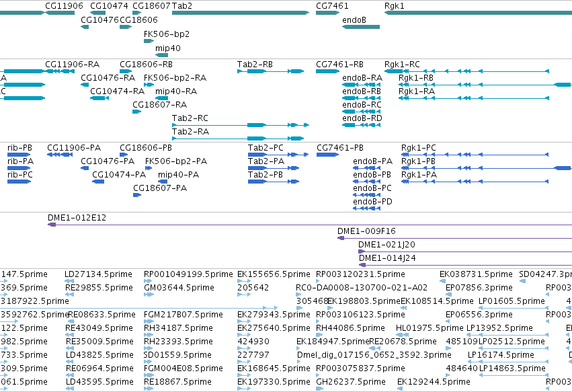Viewport: 572px width, 392px height.
Task: Click the endoB-RC transcript label
Action: [x=362, y=105]
